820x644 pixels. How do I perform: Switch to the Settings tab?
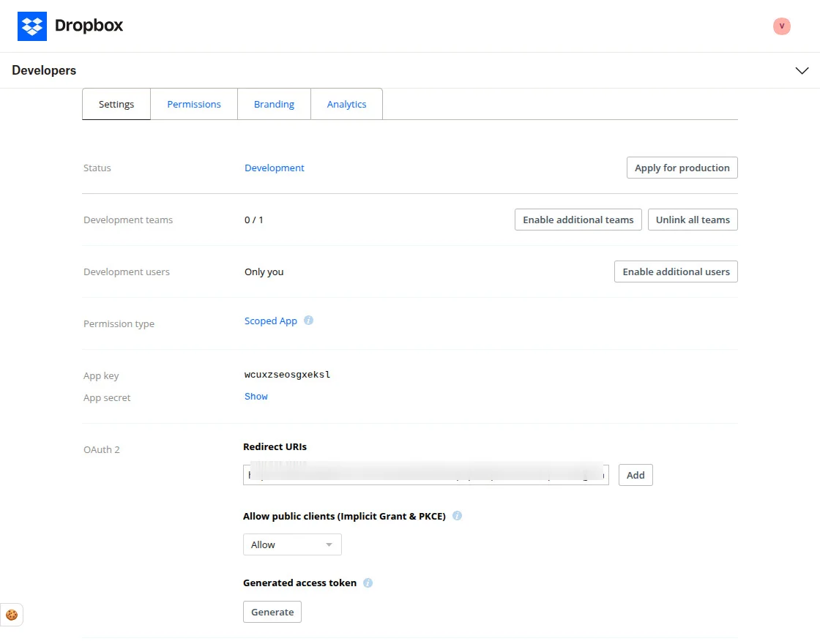tap(116, 104)
